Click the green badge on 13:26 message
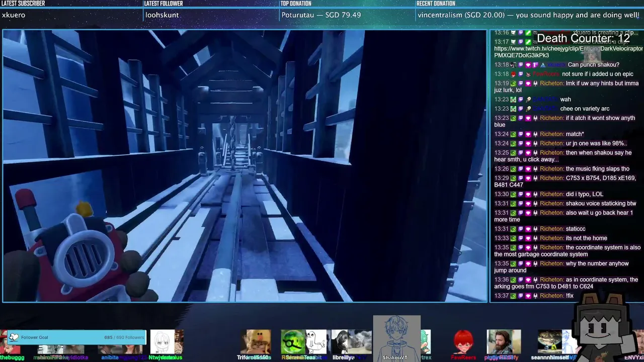The height and width of the screenshot is (362, 644). click(513, 169)
